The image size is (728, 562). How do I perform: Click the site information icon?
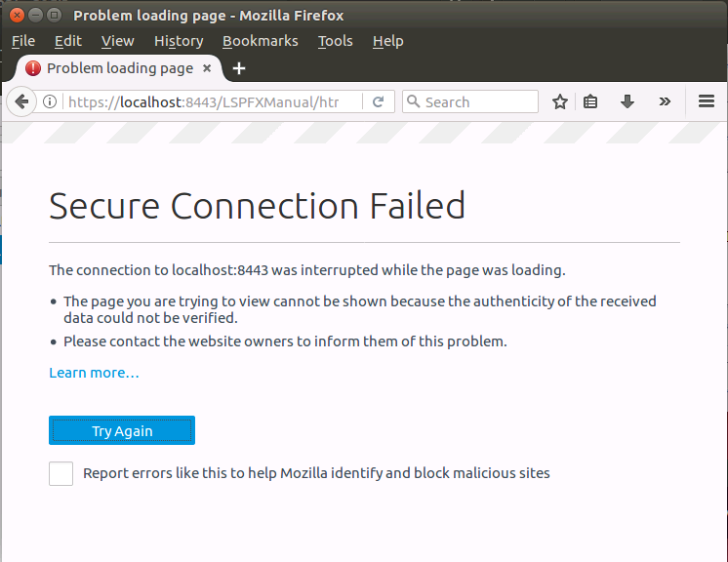[50, 101]
